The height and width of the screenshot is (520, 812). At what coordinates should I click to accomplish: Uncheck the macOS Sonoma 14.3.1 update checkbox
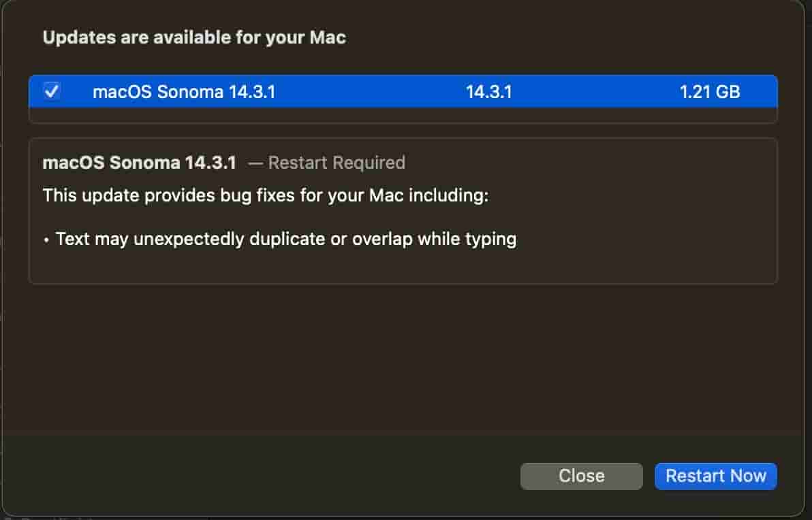tap(52, 92)
